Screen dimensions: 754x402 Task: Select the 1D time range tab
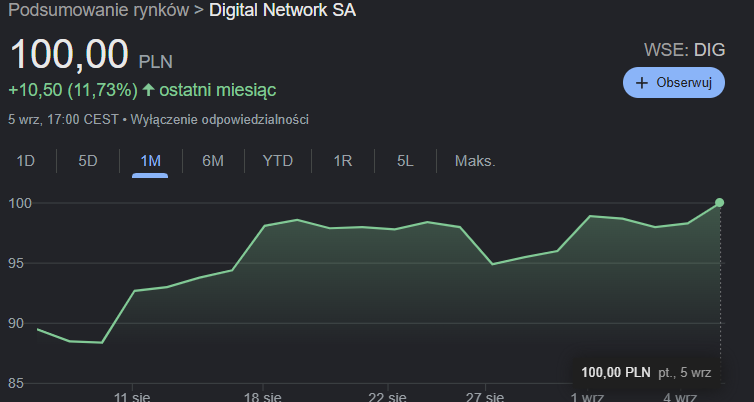click(x=25, y=161)
